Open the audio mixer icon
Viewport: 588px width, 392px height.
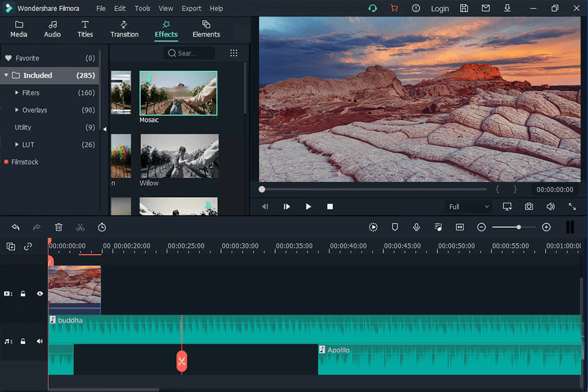click(x=438, y=227)
